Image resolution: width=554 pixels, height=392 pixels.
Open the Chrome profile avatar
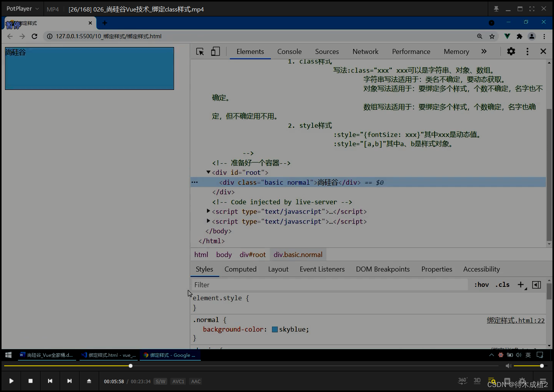click(x=532, y=36)
